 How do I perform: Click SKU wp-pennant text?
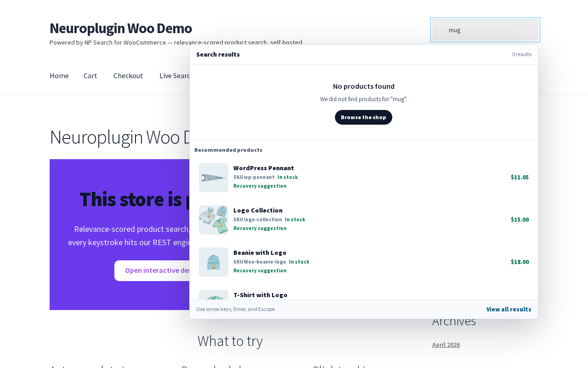254,177
